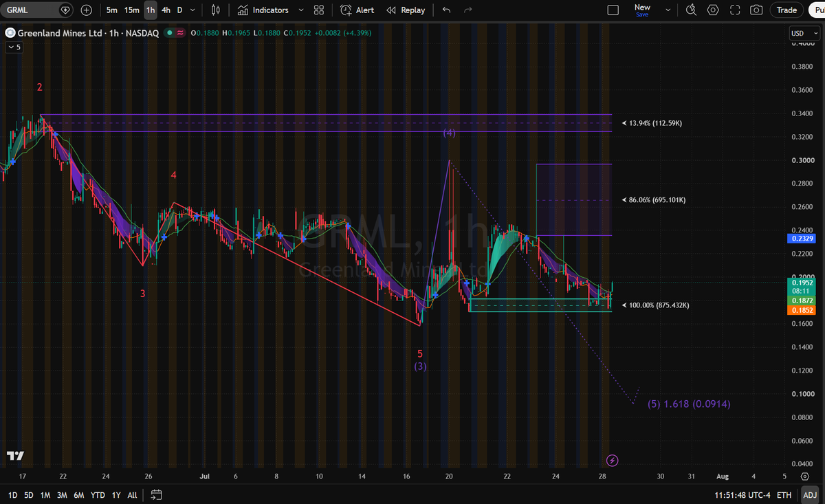This screenshot has width=825, height=504.
Task: Create an Alert
Action: coord(357,10)
